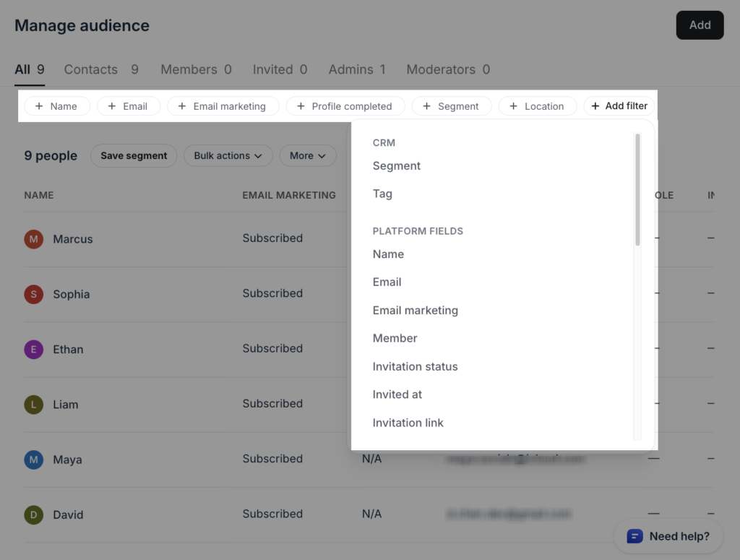The image size is (740, 560).
Task: Click the plus icon on Name chip
Action: click(x=39, y=106)
